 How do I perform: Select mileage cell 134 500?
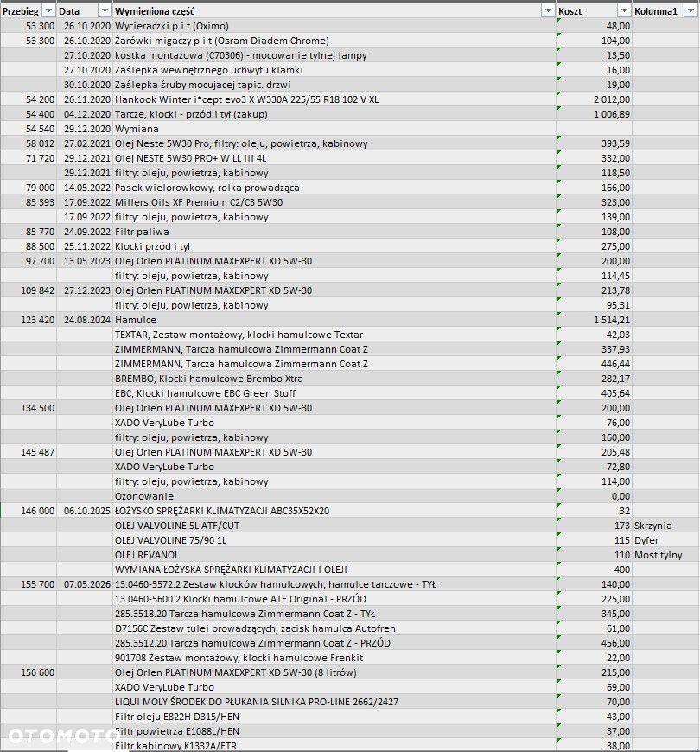point(29,408)
